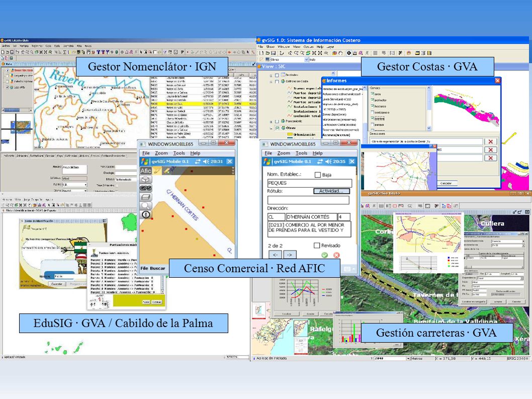This screenshot has height=399, width=532.
Task: Click the yellow Urbanización legend swatch
Action: pos(290,134)
